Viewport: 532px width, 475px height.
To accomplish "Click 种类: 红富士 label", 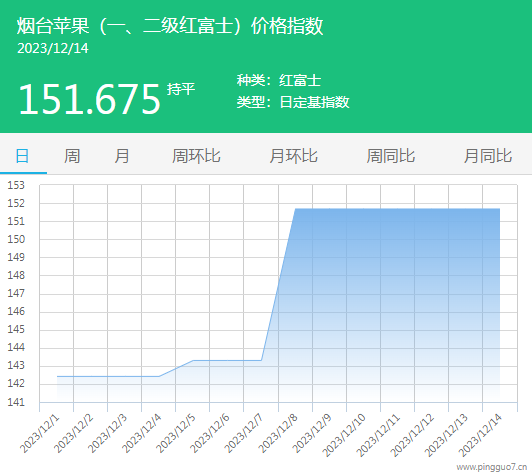I will [x=279, y=80].
